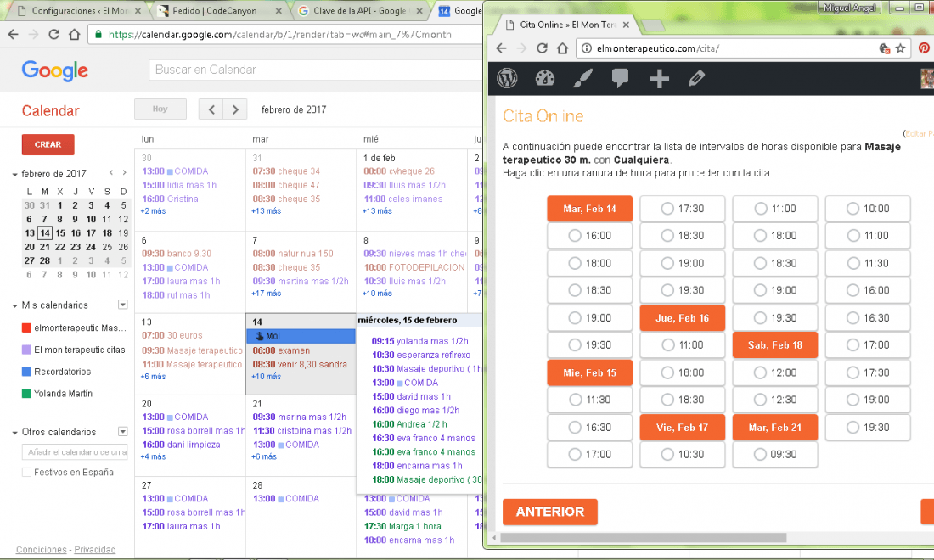Image resolution: width=934 pixels, height=560 pixels.
Task: Select the 10:00 slot in the last column
Action: point(868,208)
